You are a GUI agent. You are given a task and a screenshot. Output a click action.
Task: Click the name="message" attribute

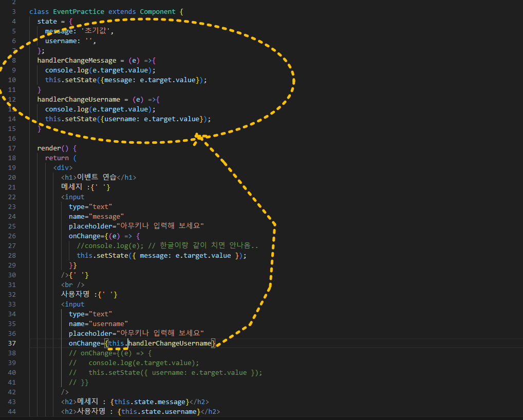(x=97, y=217)
